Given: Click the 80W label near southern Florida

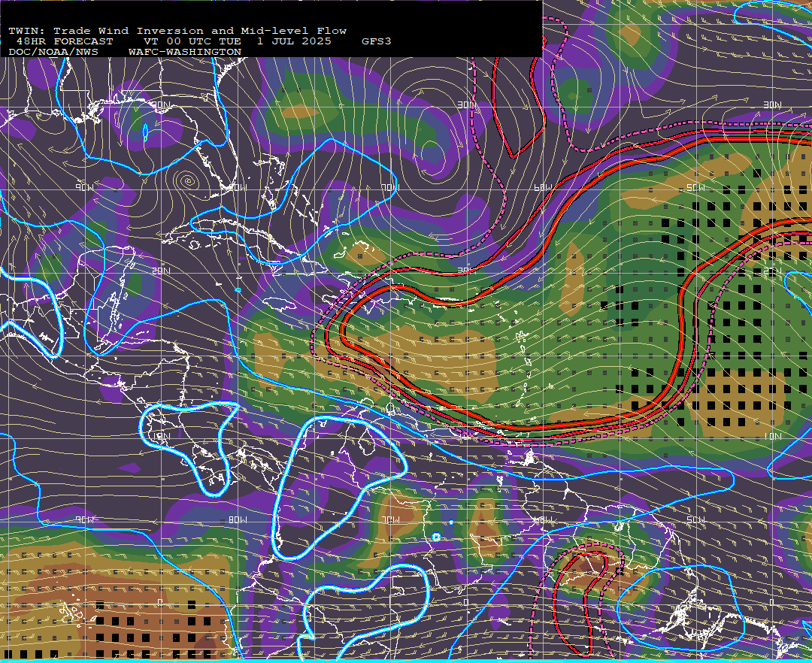Looking at the screenshot, I should tap(237, 187).
